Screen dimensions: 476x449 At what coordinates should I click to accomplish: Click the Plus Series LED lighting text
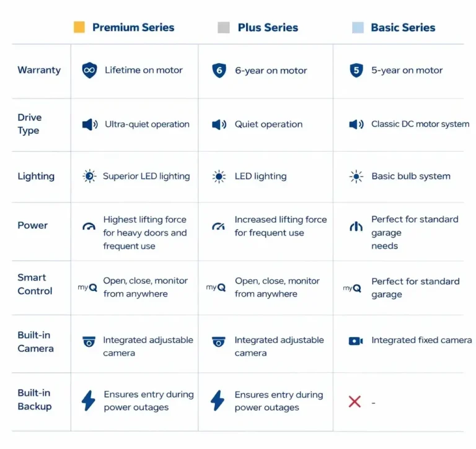click(x=260, y=177)
